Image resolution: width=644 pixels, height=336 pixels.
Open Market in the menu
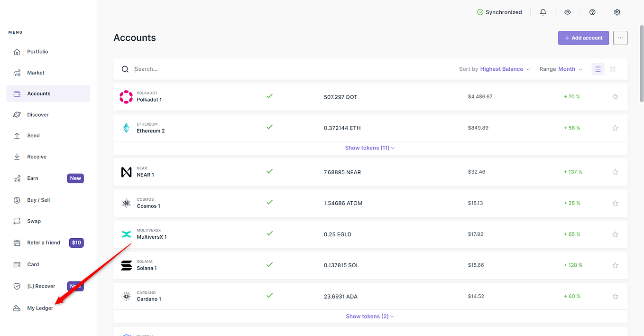[x=48, y=73]
